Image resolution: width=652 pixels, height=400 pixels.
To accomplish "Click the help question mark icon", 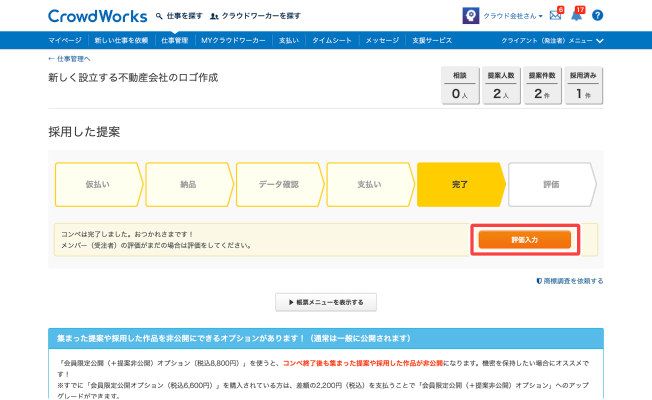I will click(x=597, y=16).
